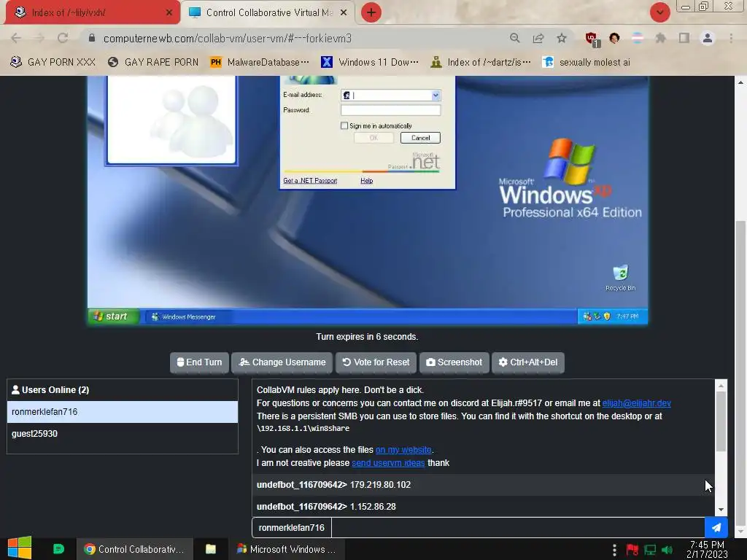Select user ronmerklefan716 in users list
Viewport: 747px width, 560px height.
[x=123, y=412]
